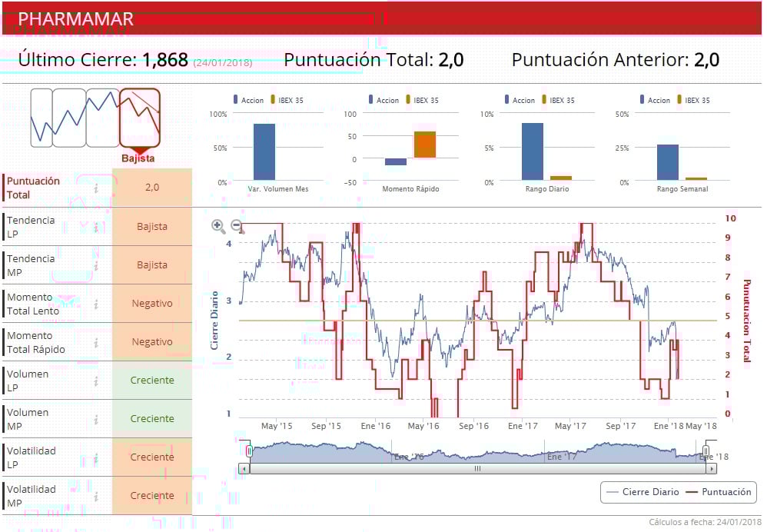Click the horizontal scrollbar thumb grip

(x=477, y=468)
